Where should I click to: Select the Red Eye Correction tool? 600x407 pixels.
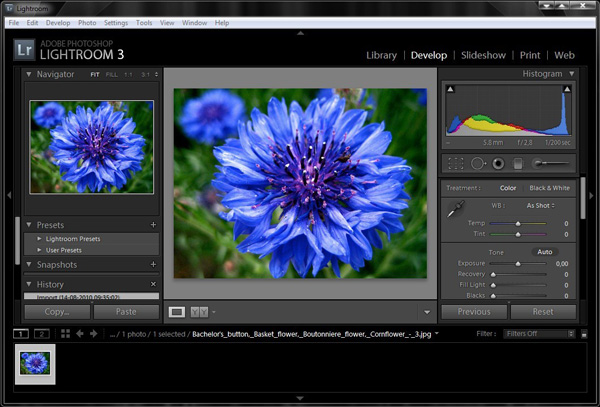coord(498,164)
